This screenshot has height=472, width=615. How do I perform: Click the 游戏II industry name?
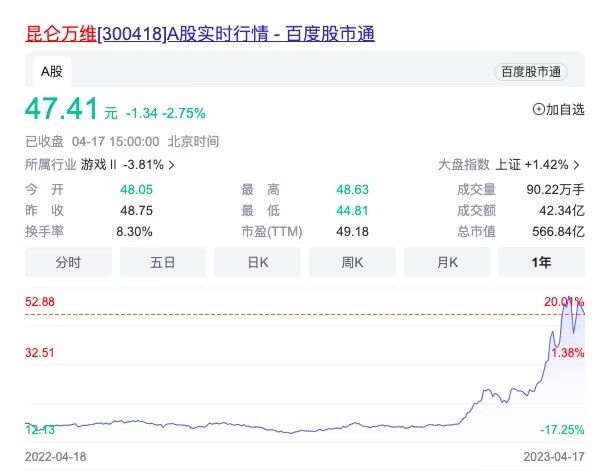tap(99, 164)
